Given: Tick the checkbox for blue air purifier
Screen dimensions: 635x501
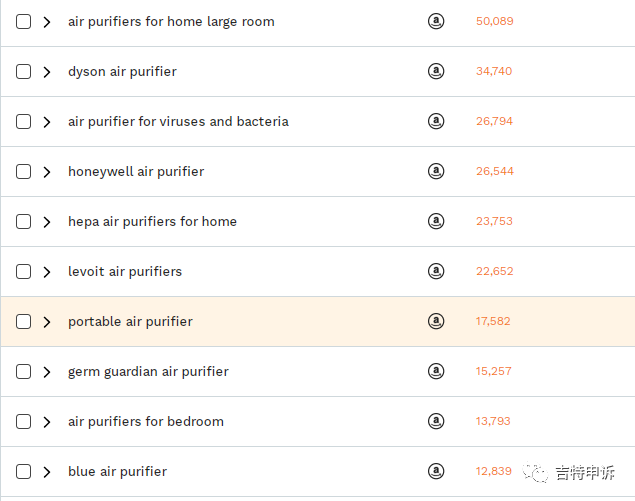Looking at the screenshot, I should 24,472.
